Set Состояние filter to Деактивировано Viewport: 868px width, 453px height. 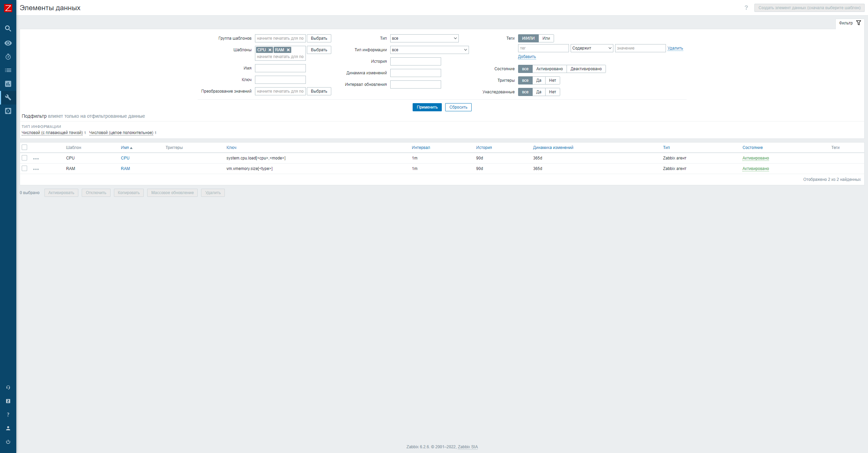[x=586, y=69]
